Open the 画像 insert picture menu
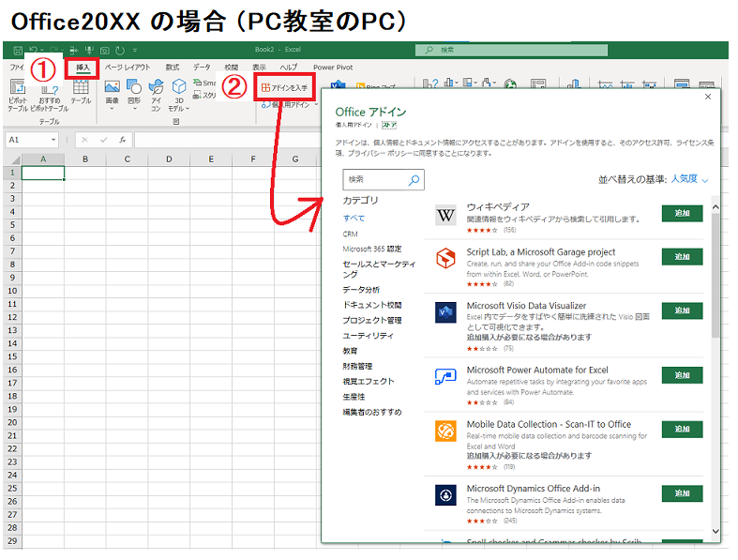Screen dimensions: 738x560 [112, 94]
